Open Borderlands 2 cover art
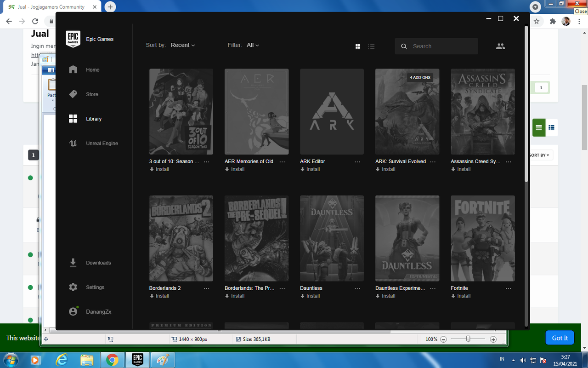Image resolution: width=588 pixels, height=368 pixels. [181, 238]
